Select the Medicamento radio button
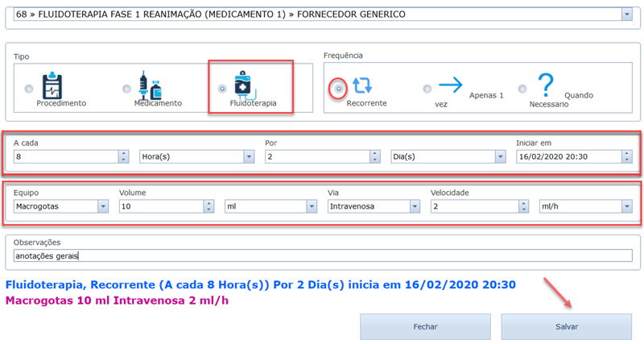The height and width of the screenshot is (344, 644). coord(126,89)
